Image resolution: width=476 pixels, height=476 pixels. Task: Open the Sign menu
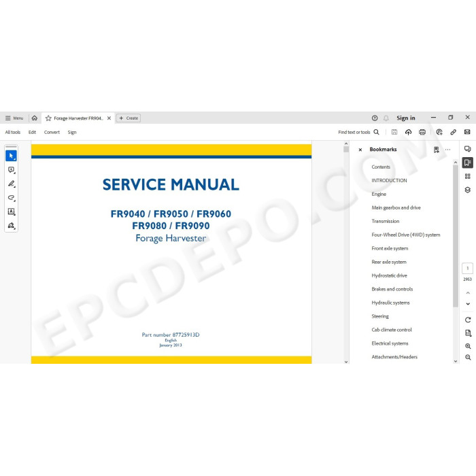point(72,132)
